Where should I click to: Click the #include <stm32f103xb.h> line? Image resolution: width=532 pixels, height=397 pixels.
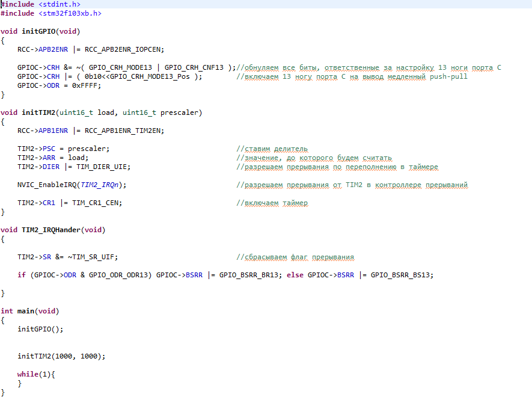(51, 13)
